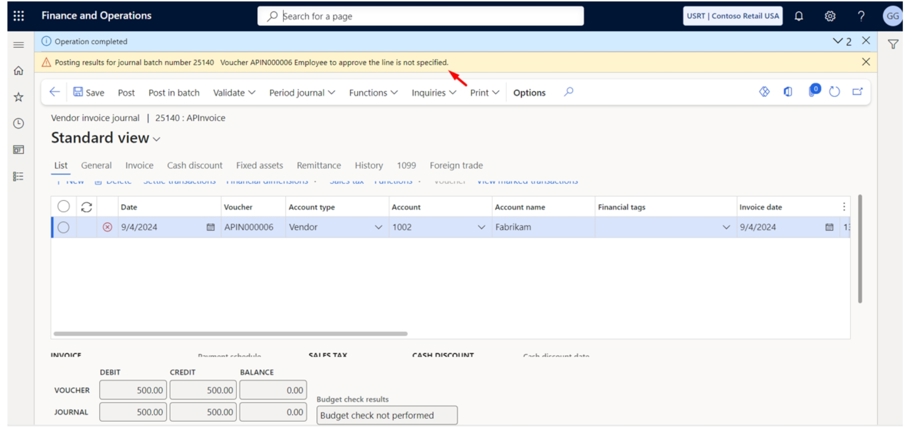The image size is (913, 428).
Task: Click the USRT Contoso Retail USA company button
Action: 732,16
